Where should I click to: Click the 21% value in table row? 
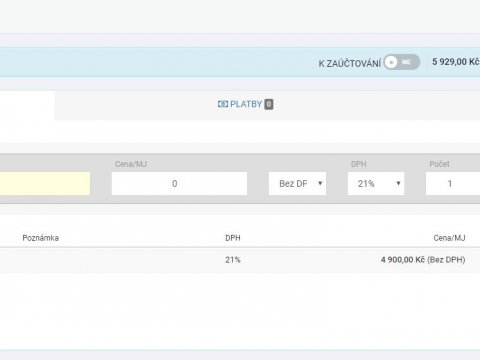pos(233,260)
